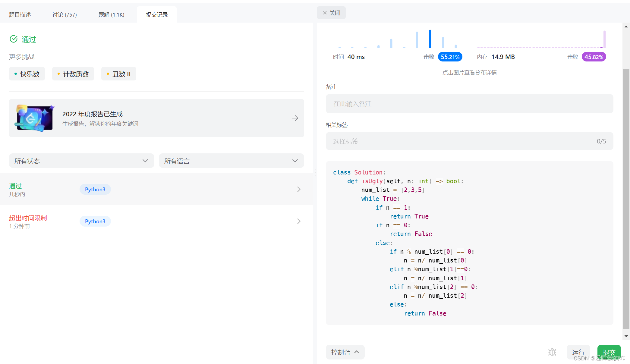The width and height of the screenshot is (630, 364).
Task: Close the submission detail panel
Action: [331, 13]
